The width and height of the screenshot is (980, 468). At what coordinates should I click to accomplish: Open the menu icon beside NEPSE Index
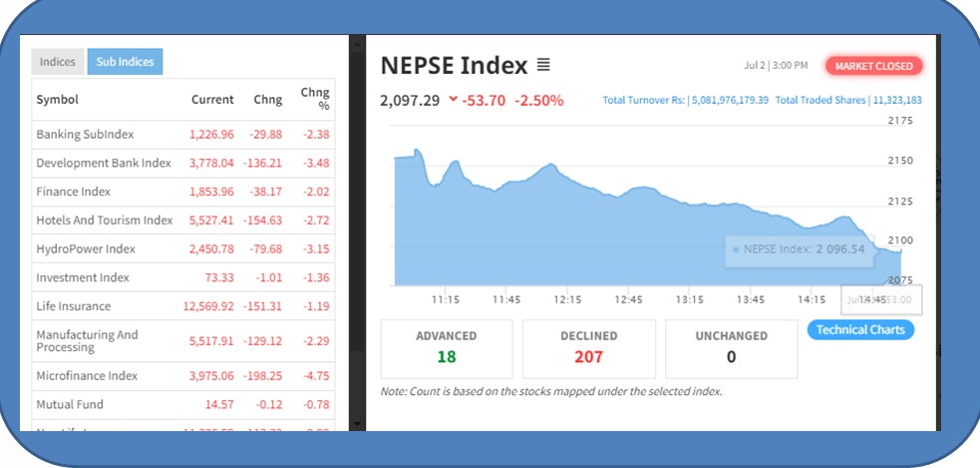(543, 66)
